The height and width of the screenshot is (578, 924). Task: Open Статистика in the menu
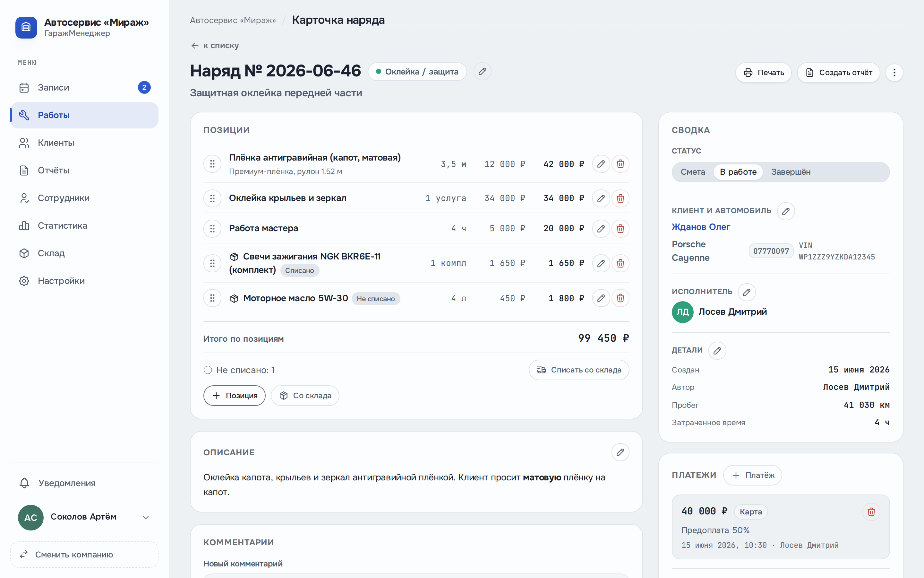84,226
